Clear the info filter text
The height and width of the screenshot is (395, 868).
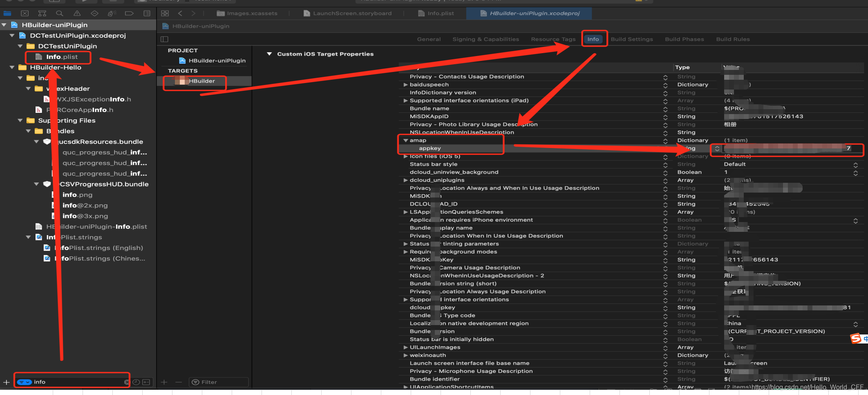tap(127, 382)
